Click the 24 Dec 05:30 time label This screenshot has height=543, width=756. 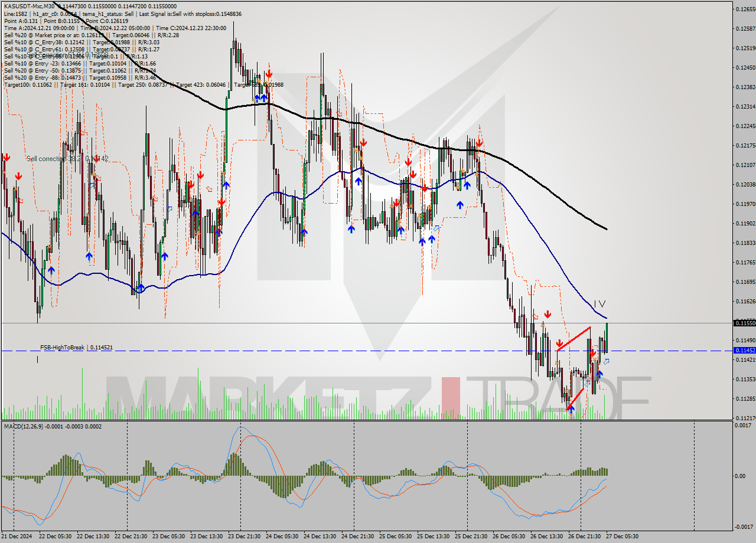[282, 537]
